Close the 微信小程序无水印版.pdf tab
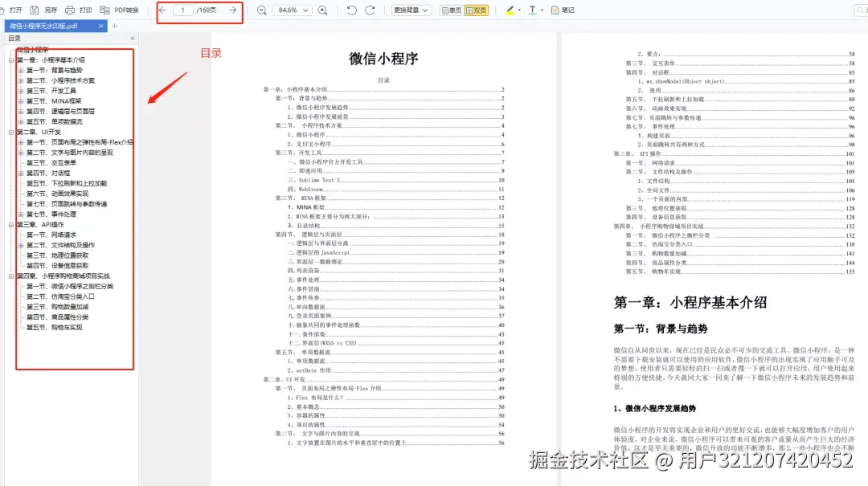Viewport: 868px width, 486px height. point(100,26)
